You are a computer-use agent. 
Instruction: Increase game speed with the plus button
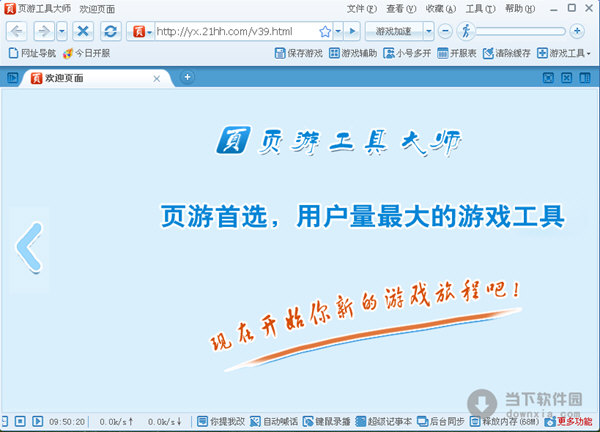(577, 31)
